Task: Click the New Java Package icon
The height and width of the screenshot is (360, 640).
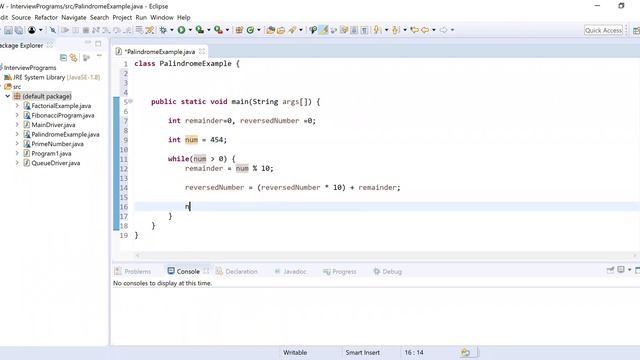Action: point(239,30)
